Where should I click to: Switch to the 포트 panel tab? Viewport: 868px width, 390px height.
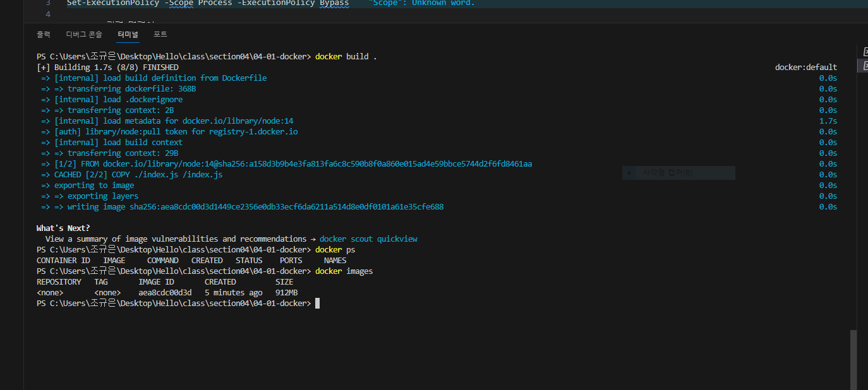(160, 34)
